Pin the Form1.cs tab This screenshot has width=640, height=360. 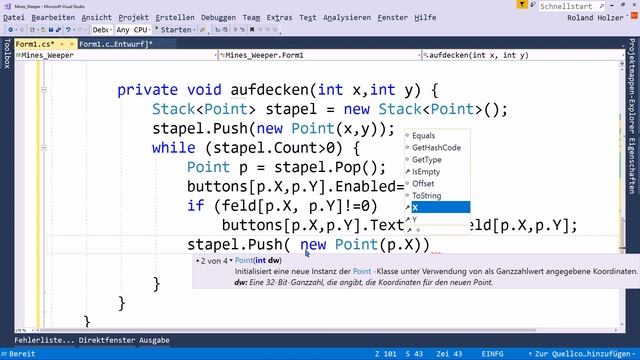[x=62, y=44]
